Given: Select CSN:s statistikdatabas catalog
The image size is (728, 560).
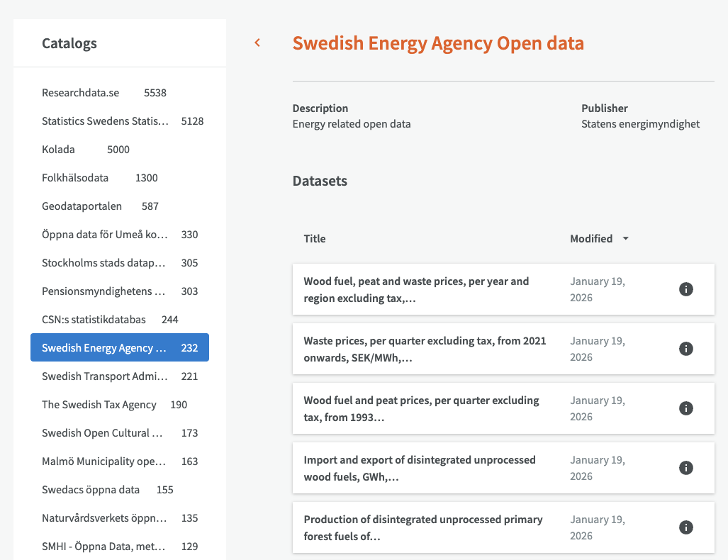Looking at the screenshot, I should [94, 320].
